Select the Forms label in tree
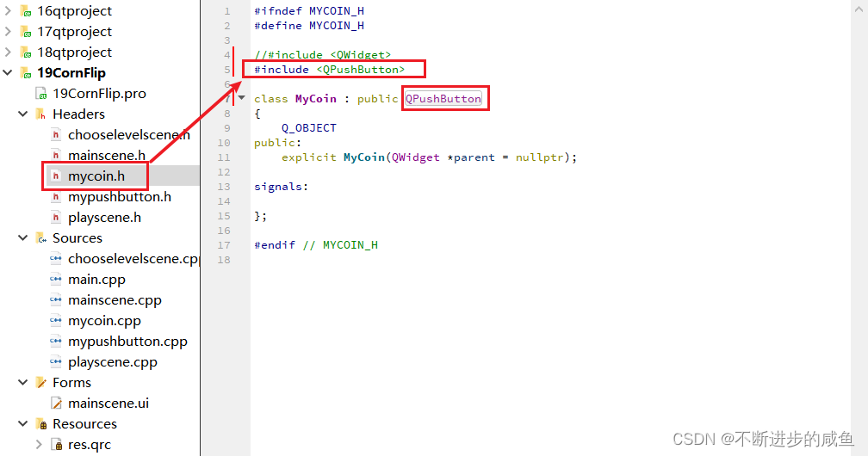Image resolution: width=868 pixels, height=456 pixels. (x=72, y=382)
